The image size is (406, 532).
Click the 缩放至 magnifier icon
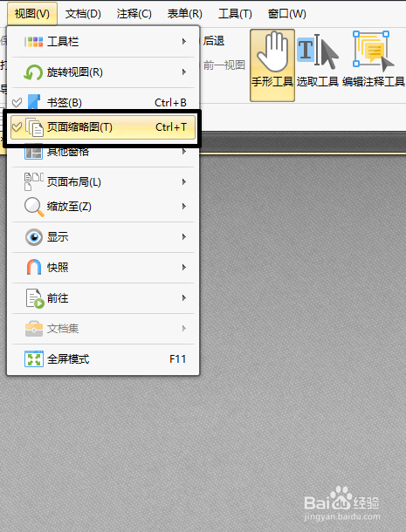34,207
